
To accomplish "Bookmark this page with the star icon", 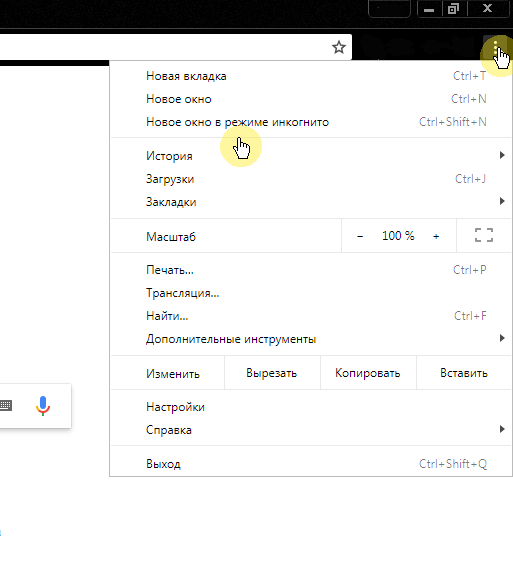I will click(339, 47).
